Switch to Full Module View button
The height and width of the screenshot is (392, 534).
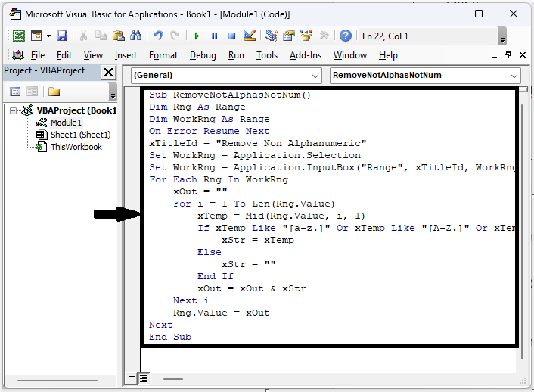pos(144,378)
